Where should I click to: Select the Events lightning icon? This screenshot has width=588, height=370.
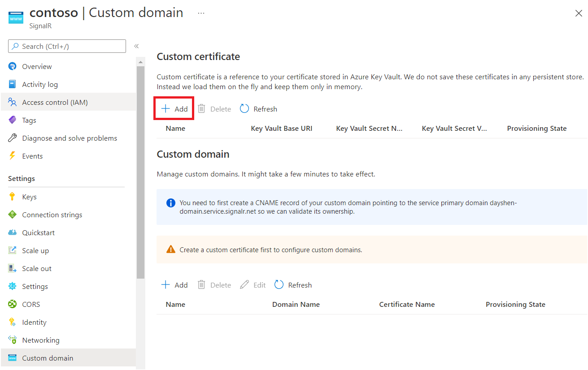coord(12,155)
